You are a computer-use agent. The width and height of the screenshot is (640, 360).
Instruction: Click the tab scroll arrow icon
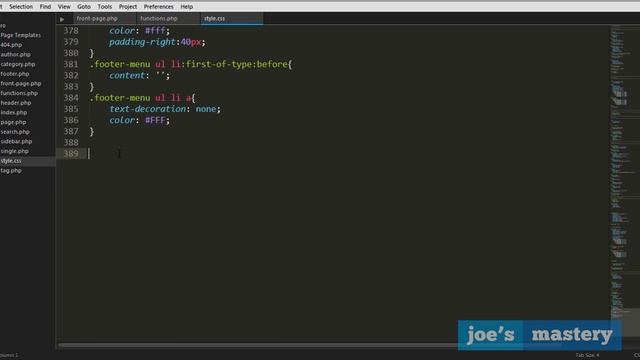[x=62, y=19]
